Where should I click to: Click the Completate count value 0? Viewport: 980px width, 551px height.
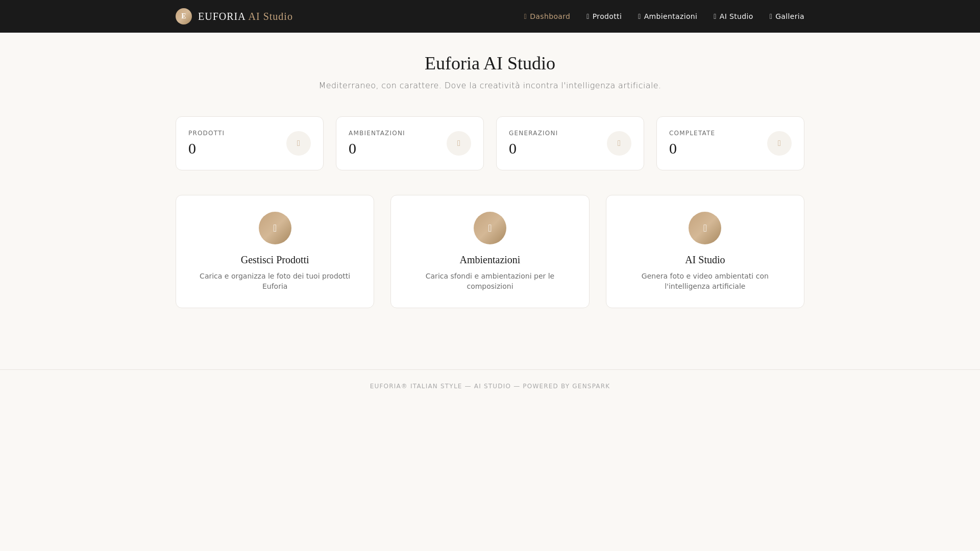673,148
